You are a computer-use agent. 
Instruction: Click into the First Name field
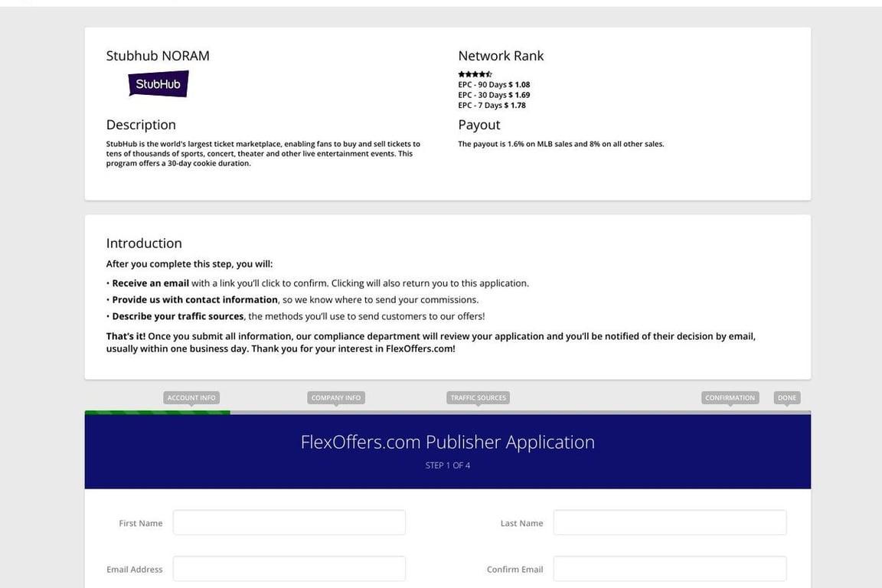(289, 522)
